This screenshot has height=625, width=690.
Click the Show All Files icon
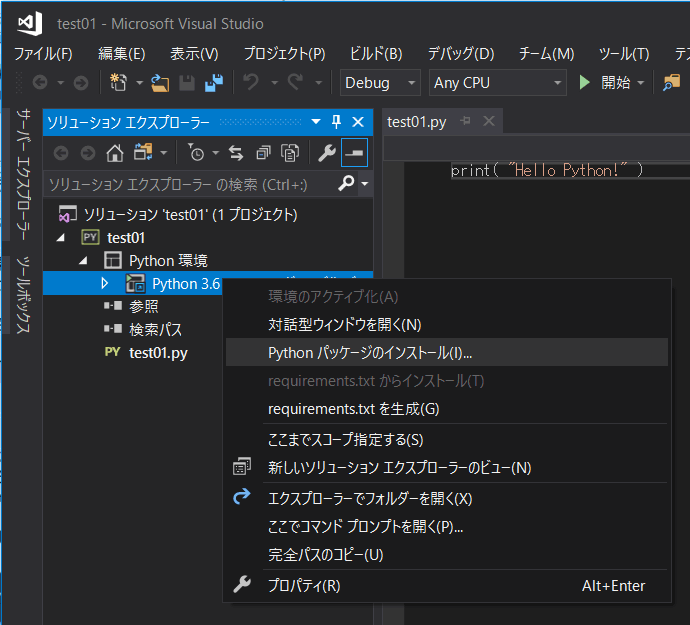(290, 153)
